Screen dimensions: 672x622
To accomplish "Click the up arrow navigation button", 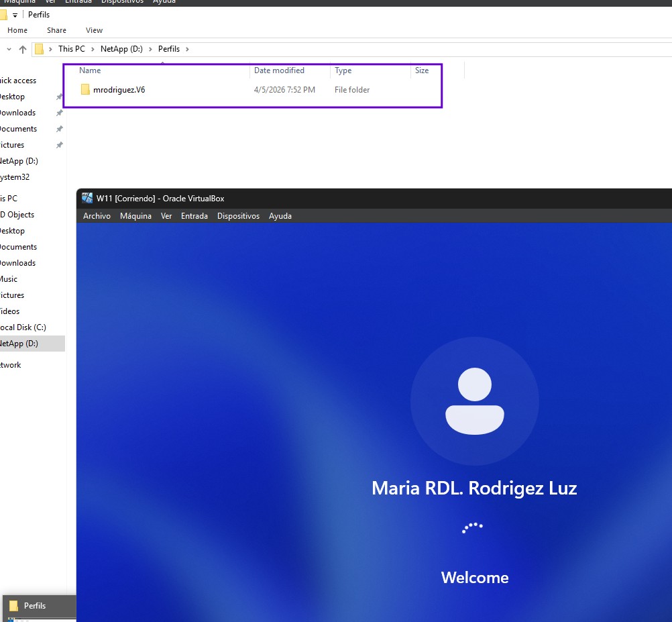I will point(23,49).
